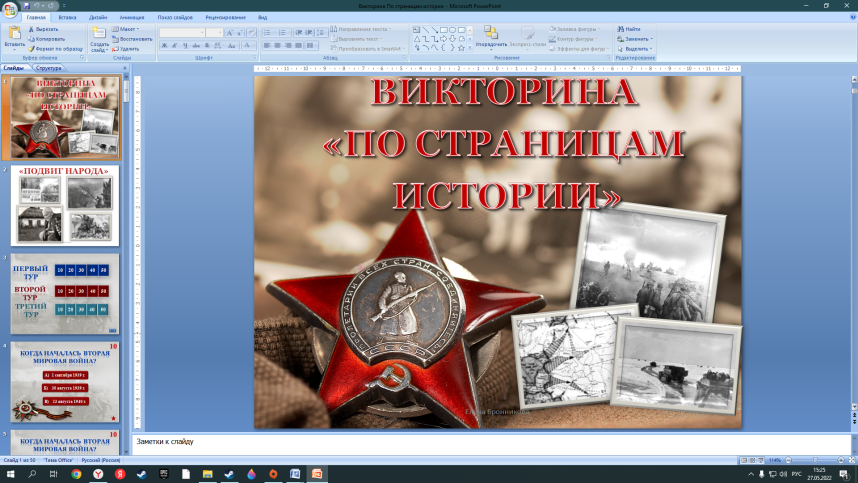Image resolution: width=858 pixels, height=483 pixels.
Task: Click the Arrange (Упорядочить) icon
Action: [491, 32]
